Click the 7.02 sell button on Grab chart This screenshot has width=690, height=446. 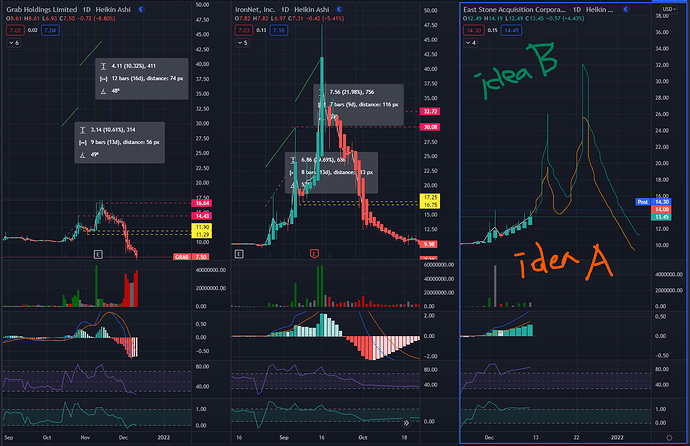click(15, 30)
